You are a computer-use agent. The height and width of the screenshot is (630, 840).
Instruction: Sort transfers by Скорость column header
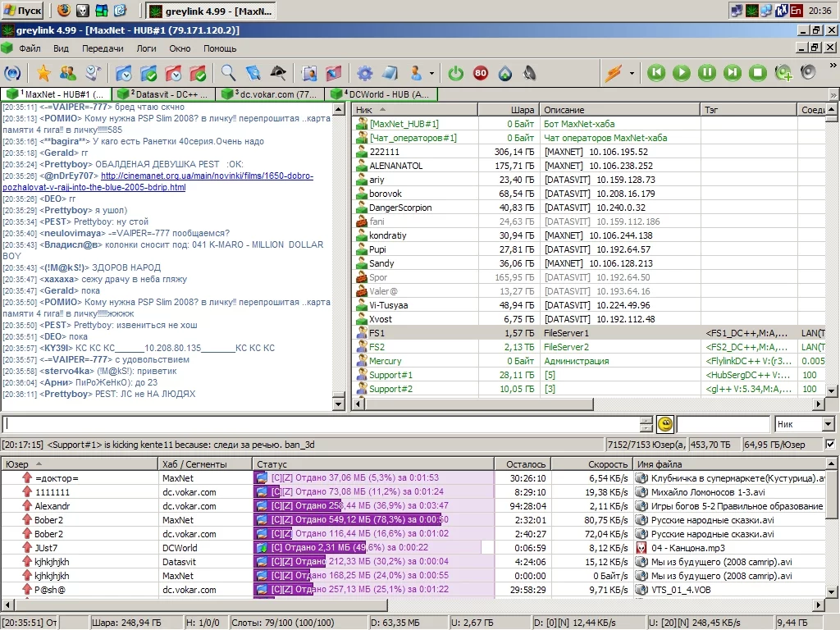[591, 464]
